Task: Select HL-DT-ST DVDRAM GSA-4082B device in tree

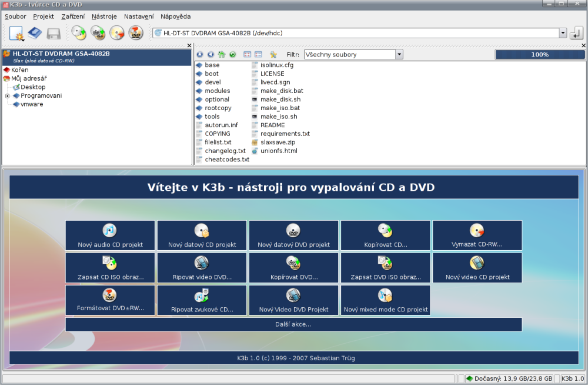Action: [x=97, y=57]
